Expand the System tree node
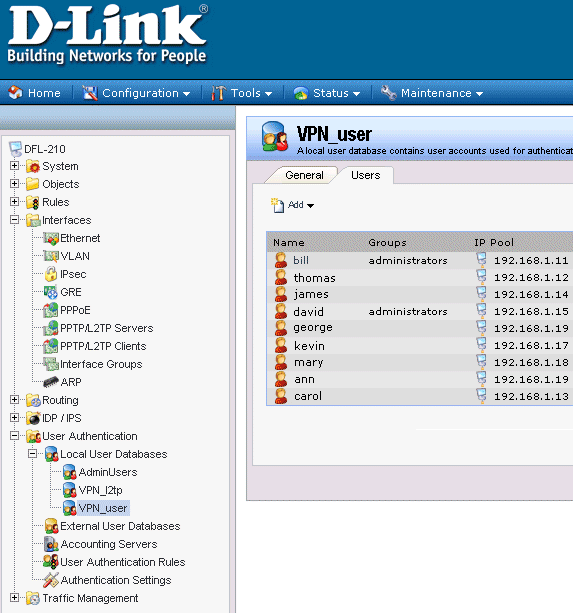The height and width of the screenshot is (613, 573). [14, 166]
